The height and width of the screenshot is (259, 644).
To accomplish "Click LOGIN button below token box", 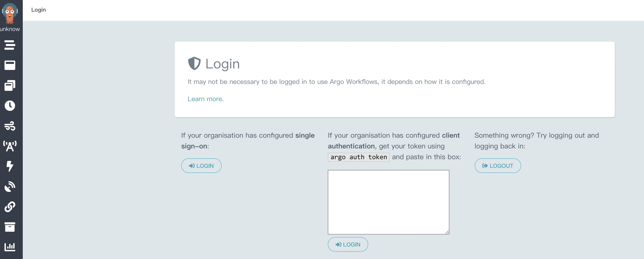I will click(x=348, y=244).
